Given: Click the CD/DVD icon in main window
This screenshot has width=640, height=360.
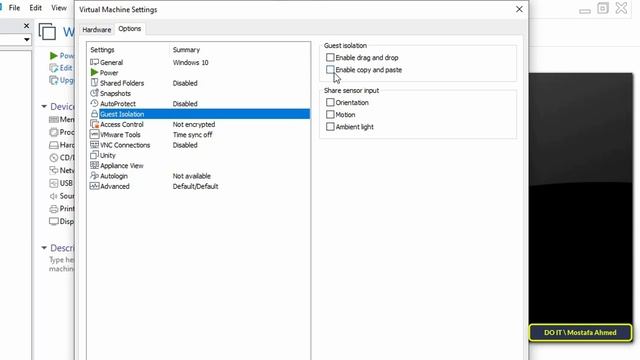Looking at the screenshot, I should pyautogui.click(x=53, y=158).
